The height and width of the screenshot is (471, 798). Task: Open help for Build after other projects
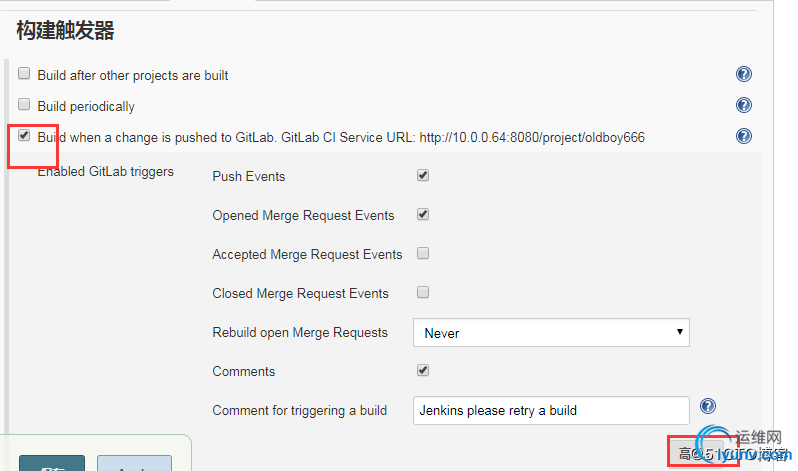click(744, 74)
